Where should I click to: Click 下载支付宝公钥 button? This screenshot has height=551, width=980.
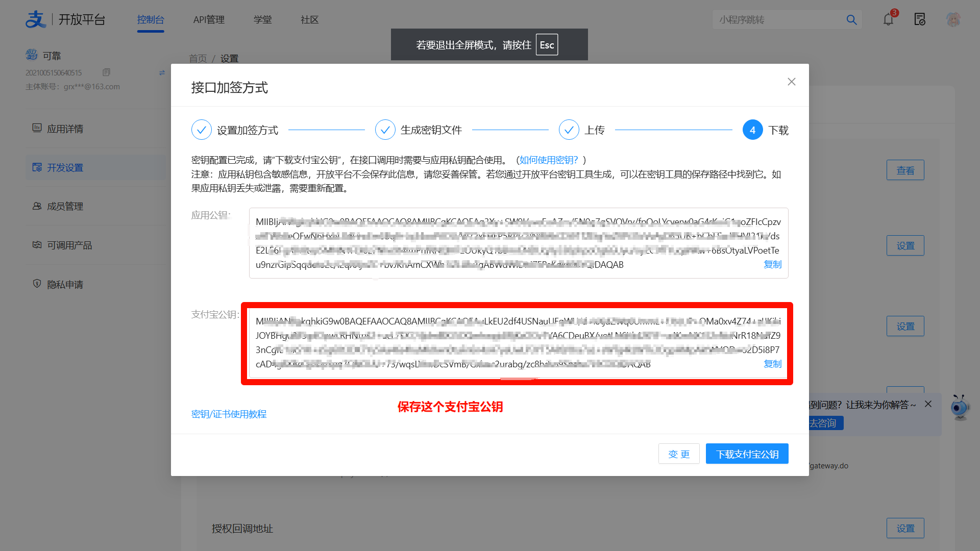(747, 454)
